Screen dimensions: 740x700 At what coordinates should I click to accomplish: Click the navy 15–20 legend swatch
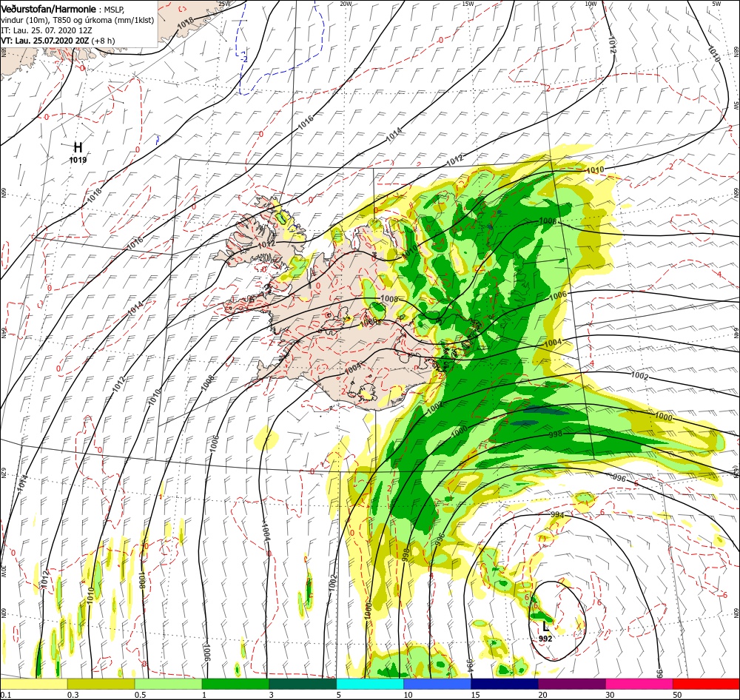coord(505,684)
